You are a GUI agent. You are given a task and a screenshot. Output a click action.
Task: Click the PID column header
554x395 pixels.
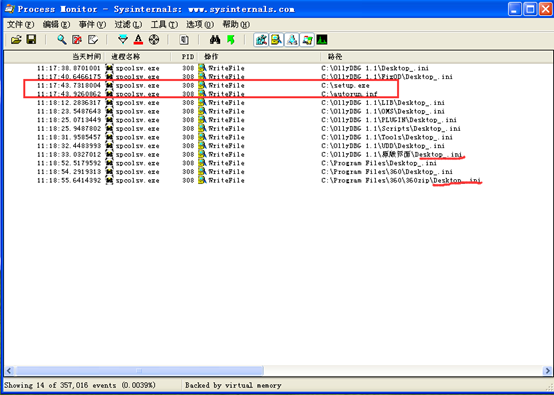(184, 57)
